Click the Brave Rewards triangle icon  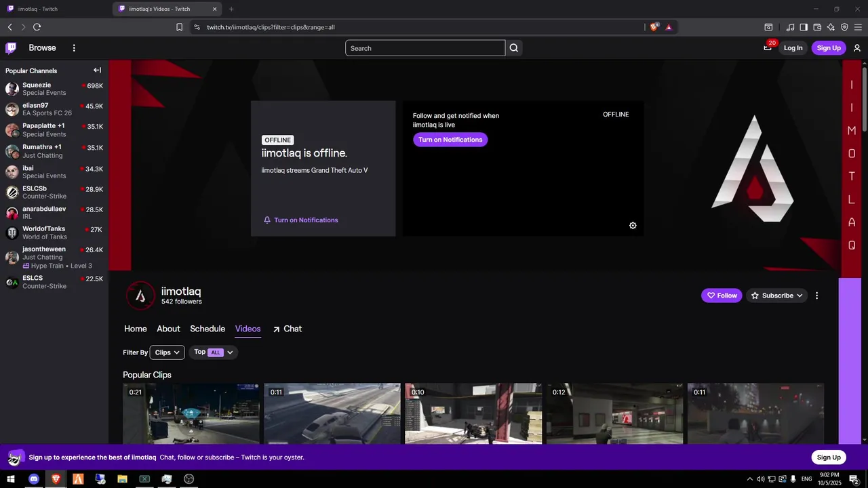[x=669, y=27]
